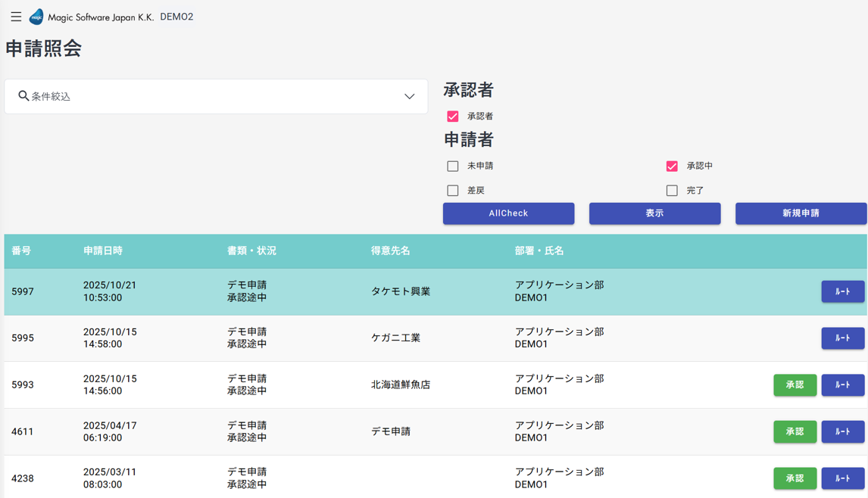Check the 完了 checkbox
The width and height of the screenshot is (868, 498).
[672, 191]
